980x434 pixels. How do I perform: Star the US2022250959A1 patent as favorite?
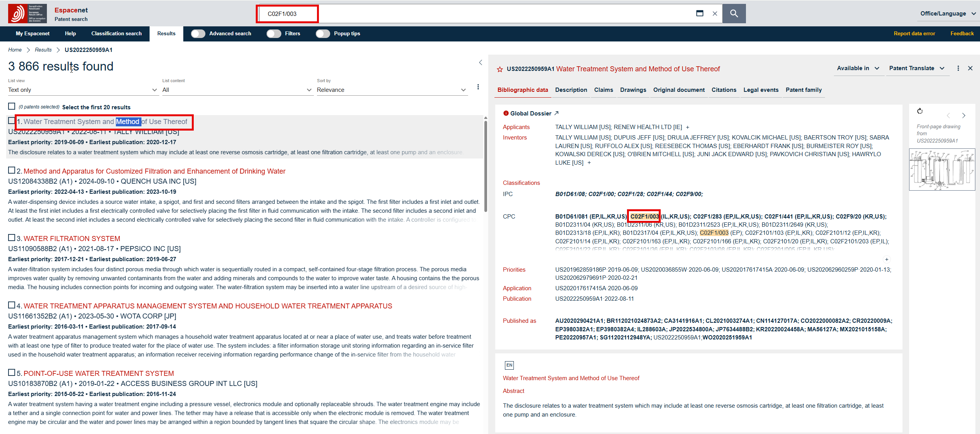[x=500, y=69]
